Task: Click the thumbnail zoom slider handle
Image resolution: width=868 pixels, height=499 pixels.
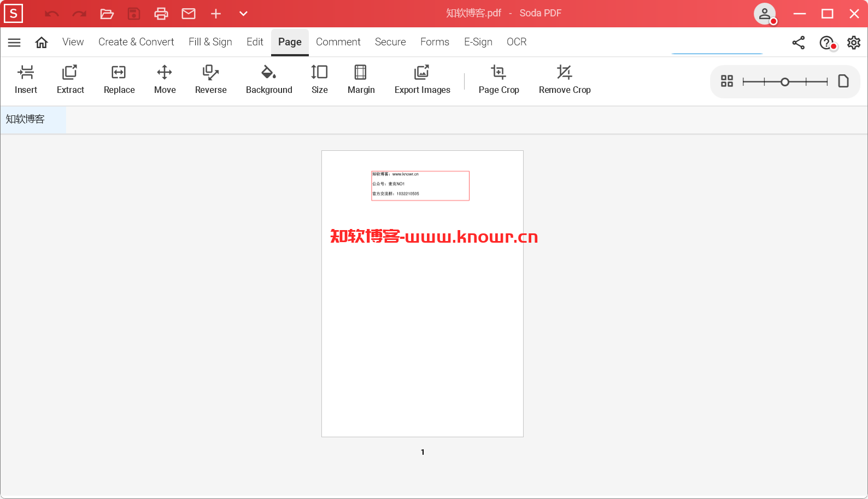Action: pyautogui.click(x=785, y=82)
